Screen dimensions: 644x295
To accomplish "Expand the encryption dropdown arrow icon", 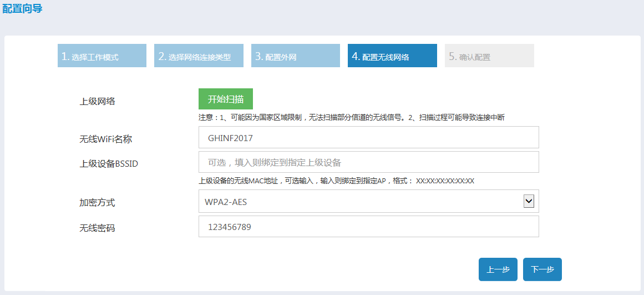I will (x=529, y=201).
